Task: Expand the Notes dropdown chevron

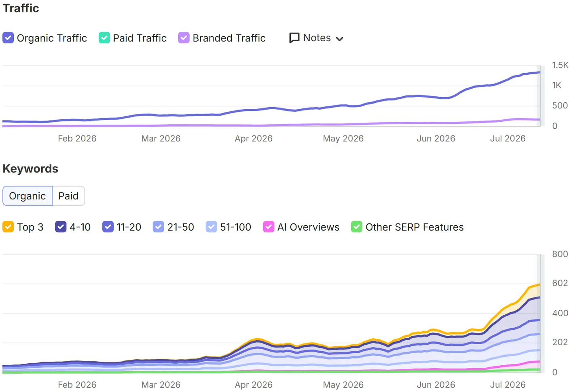Action: pyautogui.click(x=340, y=39)
